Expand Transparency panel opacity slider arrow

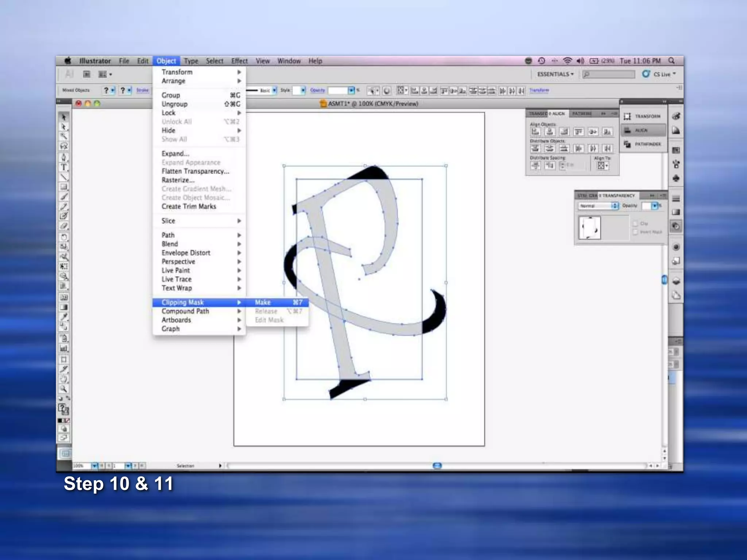pos(655,206)
